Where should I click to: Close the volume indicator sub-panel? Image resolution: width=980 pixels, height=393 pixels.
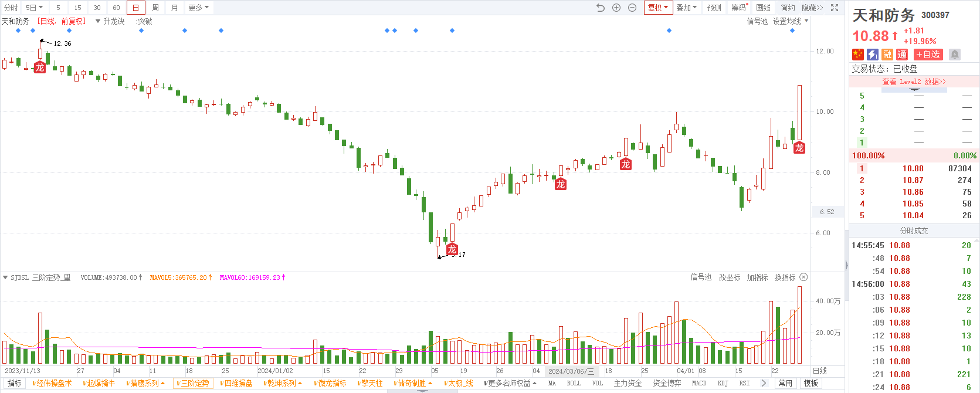click(803, 277)
